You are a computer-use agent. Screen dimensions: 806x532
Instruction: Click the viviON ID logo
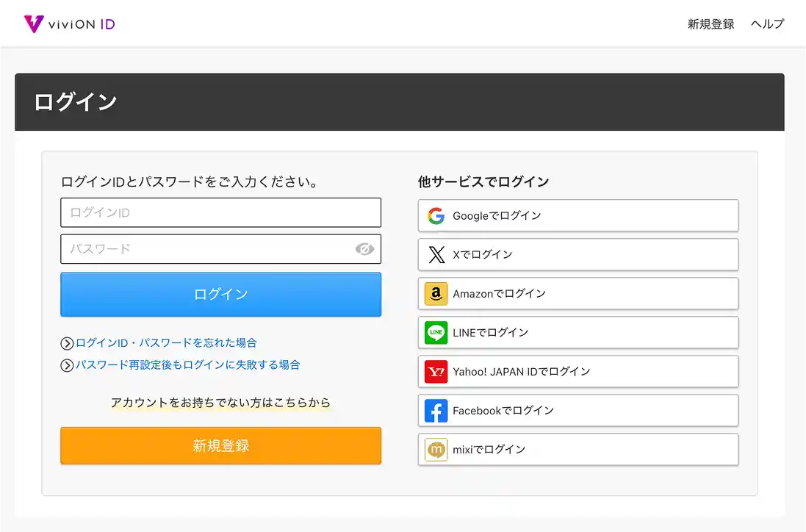click(x=70, y=24)
